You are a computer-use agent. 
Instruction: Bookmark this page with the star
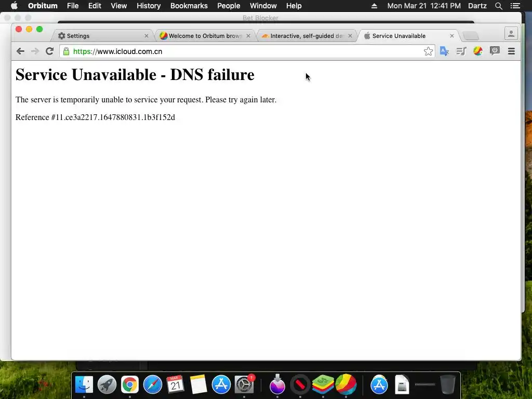point(428,51)
